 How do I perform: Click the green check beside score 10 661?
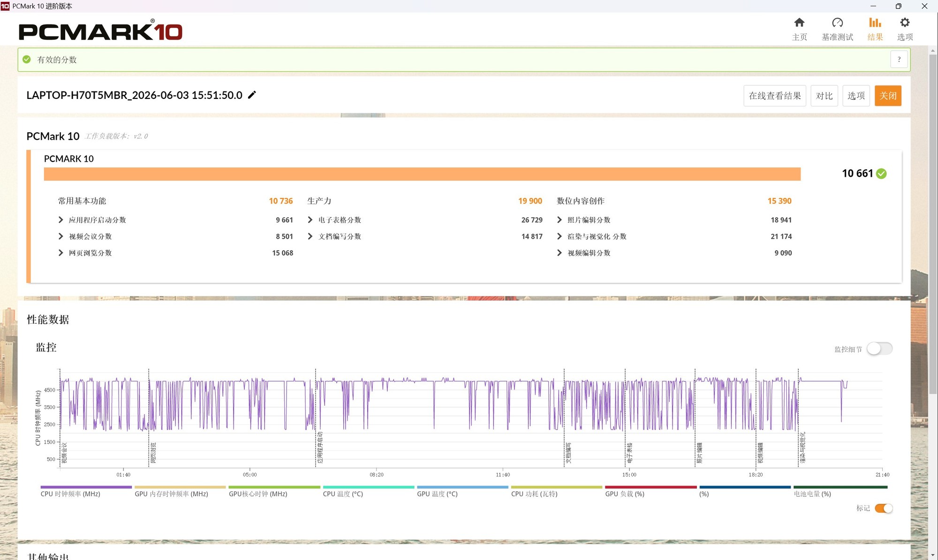click(x=881, y=174)
